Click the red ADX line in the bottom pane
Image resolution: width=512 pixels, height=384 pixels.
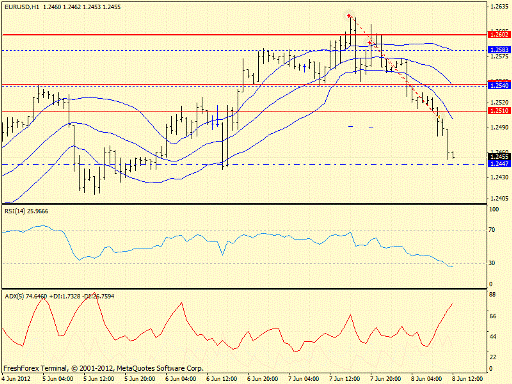182,303
